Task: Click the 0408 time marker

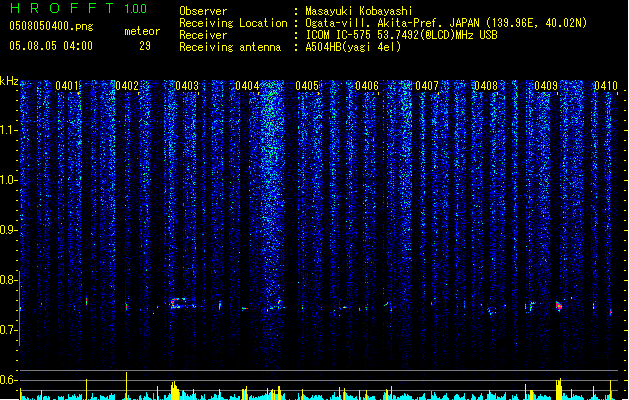Action: coord(486,86)
